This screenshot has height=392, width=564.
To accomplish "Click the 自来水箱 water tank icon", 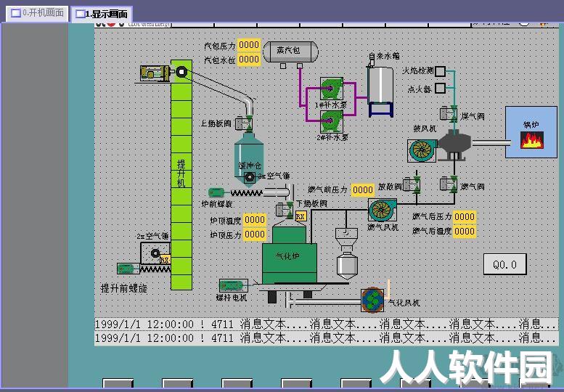I will tap(380, 89).
